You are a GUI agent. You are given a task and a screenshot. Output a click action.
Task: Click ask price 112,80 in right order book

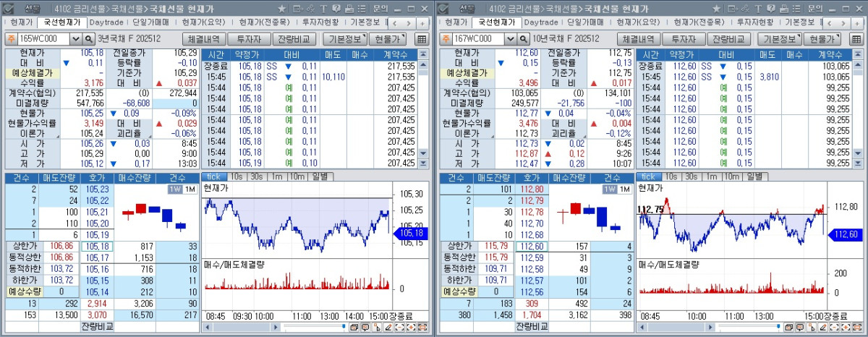(x=531, y=189)
